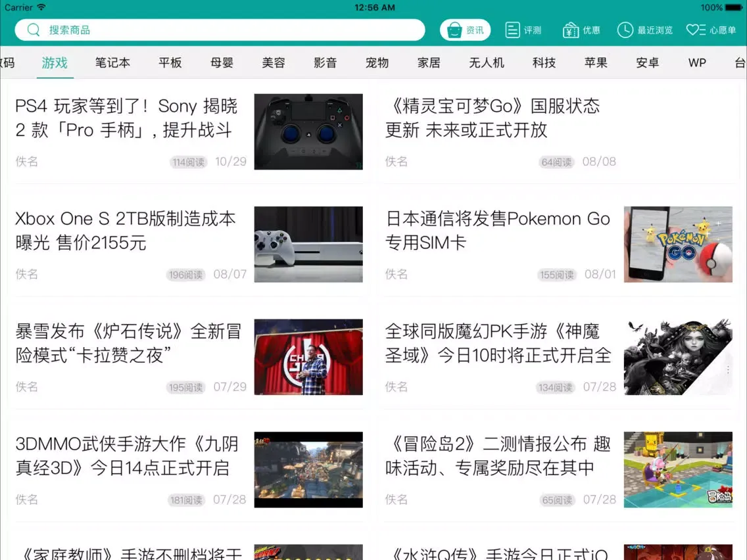Click the 196阅读 read count badge
747x560 pixels.
(186, 275)
